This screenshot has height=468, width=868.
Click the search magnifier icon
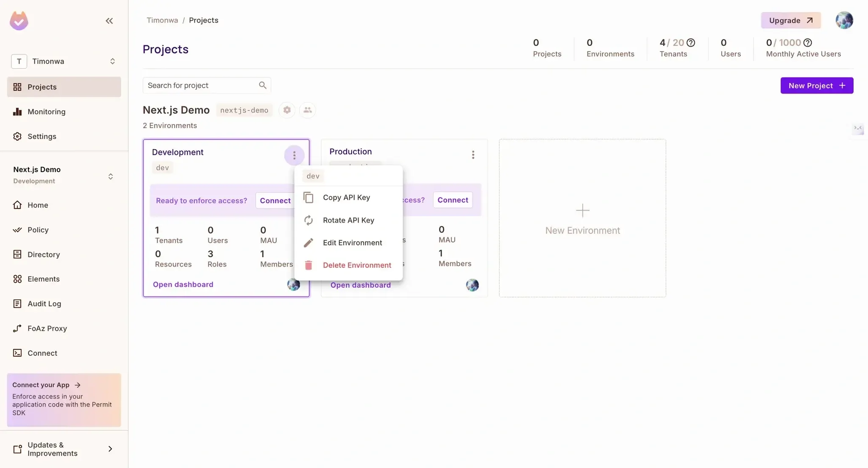262,85
